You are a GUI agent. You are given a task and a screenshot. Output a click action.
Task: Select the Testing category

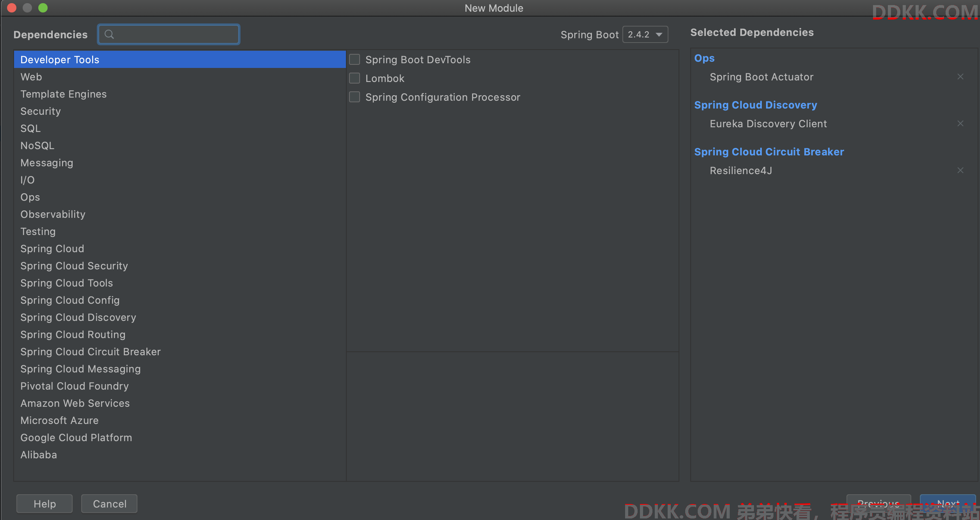click(x=180, y=231)
